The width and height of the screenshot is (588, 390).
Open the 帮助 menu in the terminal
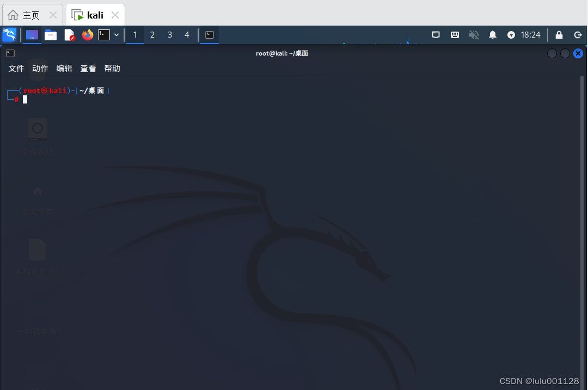click(x=112, y=68)
